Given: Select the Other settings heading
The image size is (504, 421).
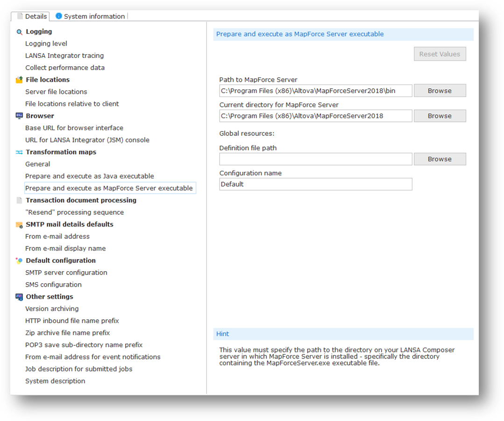Looking at the screenshot, I should (50, 297).
